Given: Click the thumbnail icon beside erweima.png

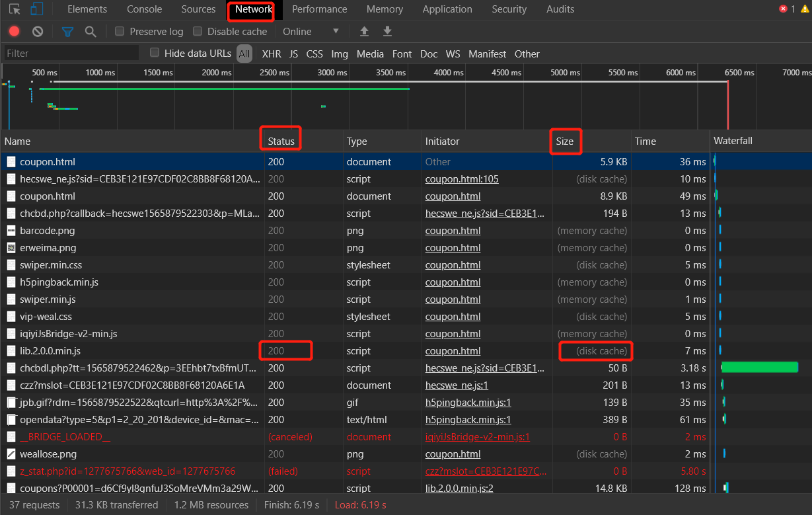Looking at the screenshot, I should (11, 248).
